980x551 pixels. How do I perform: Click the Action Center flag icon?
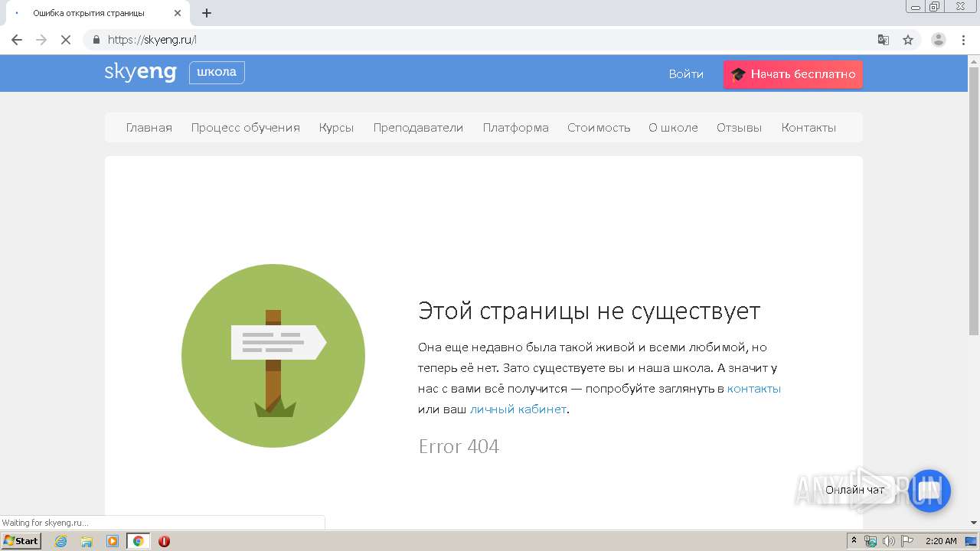(x=907, y=541)
